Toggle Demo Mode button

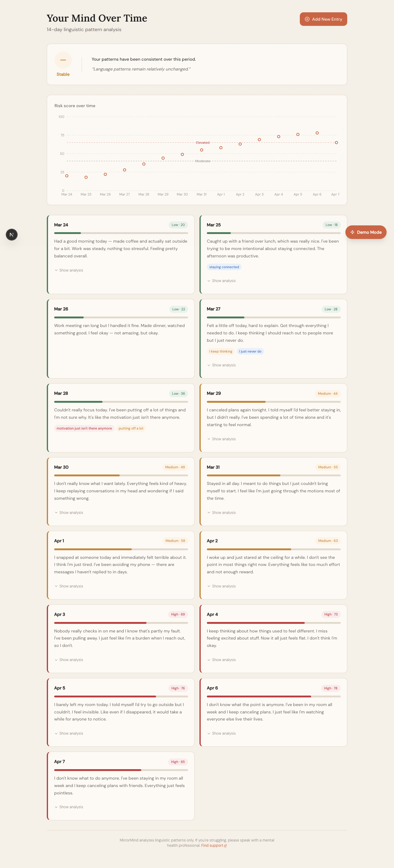pos(366,232)
